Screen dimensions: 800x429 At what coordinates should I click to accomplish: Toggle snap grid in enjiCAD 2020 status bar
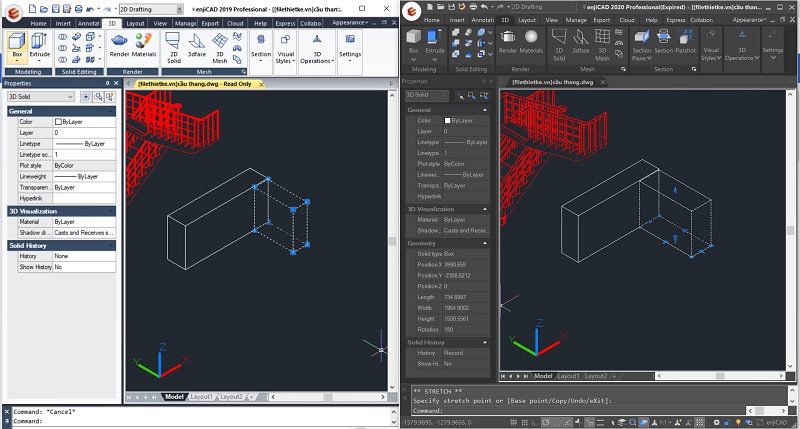click(x=514, y=422)
